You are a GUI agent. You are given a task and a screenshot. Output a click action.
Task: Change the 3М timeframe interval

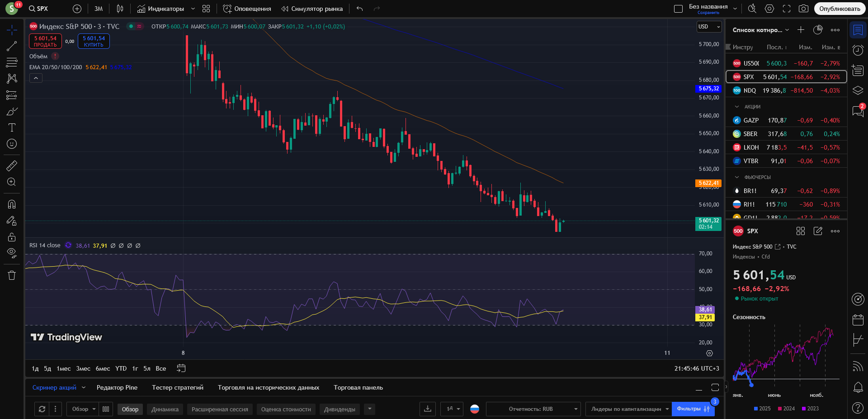pyautogui.click(x=99, y=9)
